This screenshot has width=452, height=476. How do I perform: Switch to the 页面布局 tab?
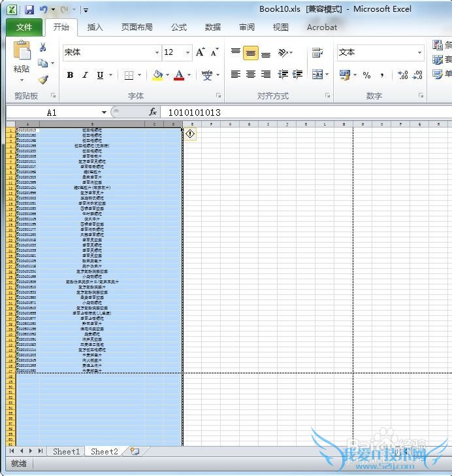[137, 27]
